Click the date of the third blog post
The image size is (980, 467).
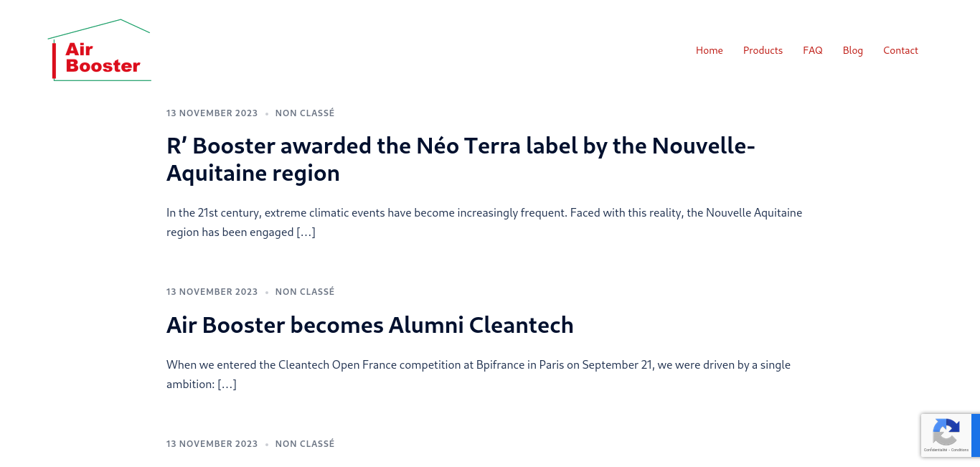[212, 443]
